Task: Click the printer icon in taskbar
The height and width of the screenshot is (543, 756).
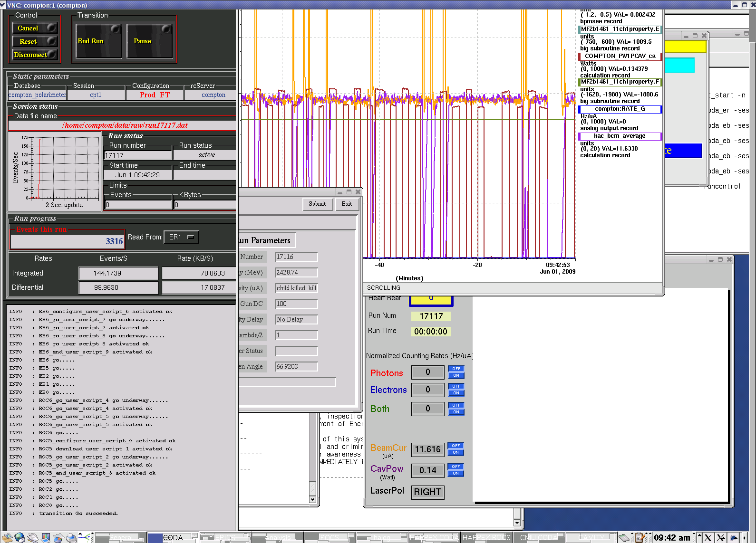Action: click(71, 538)
